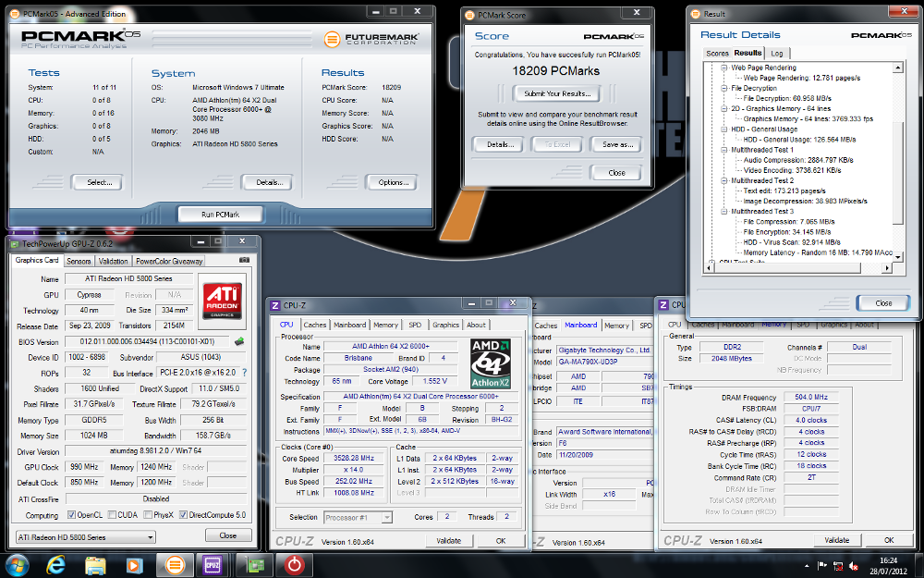Screen dimensions: 924x578
Task: Click the Select button under Tests
Action: pos(99,182)
